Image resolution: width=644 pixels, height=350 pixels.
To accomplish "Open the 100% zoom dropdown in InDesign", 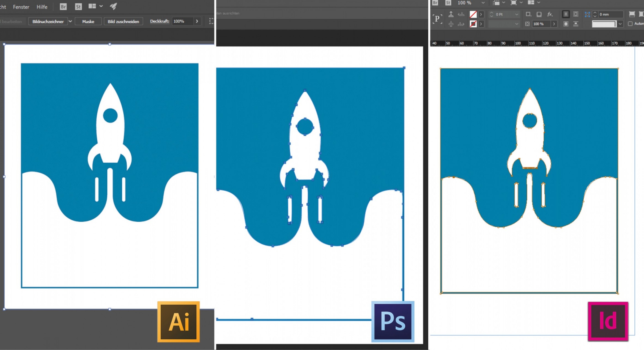I will [483, 3].
